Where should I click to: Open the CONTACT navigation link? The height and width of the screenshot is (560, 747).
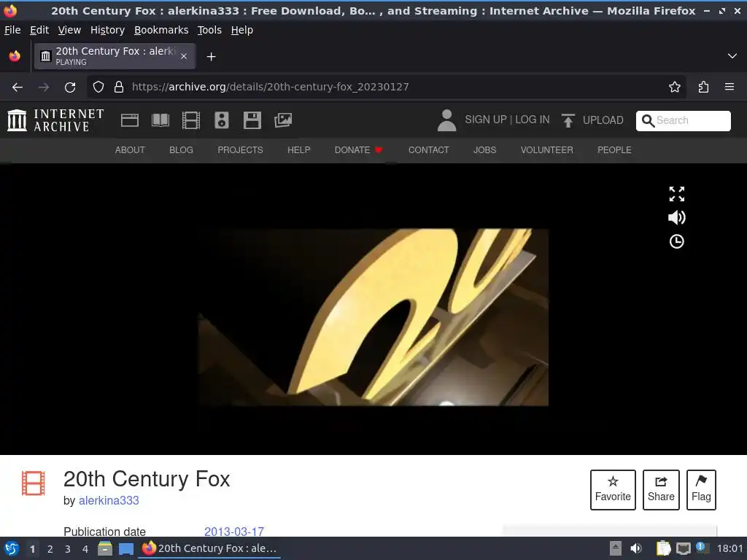429,150
